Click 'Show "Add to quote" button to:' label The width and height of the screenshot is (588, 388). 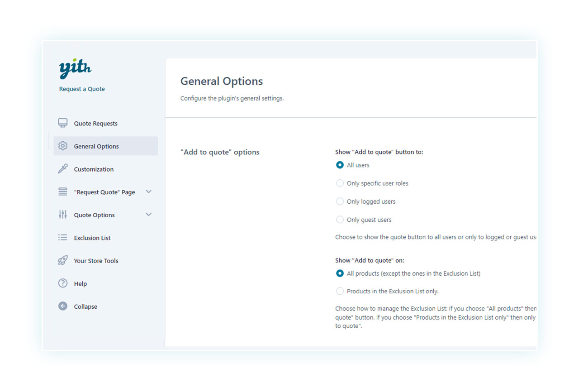pos(379,152)
